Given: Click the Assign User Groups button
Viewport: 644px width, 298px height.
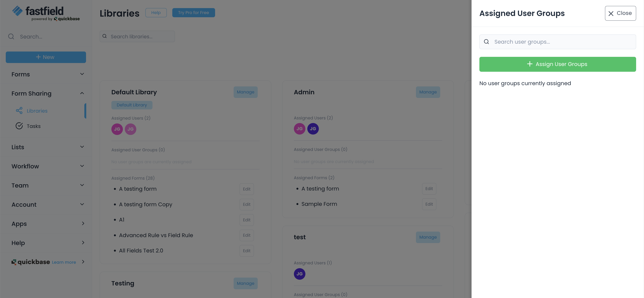Looking at the screenshot, I should tap(557, 64).
